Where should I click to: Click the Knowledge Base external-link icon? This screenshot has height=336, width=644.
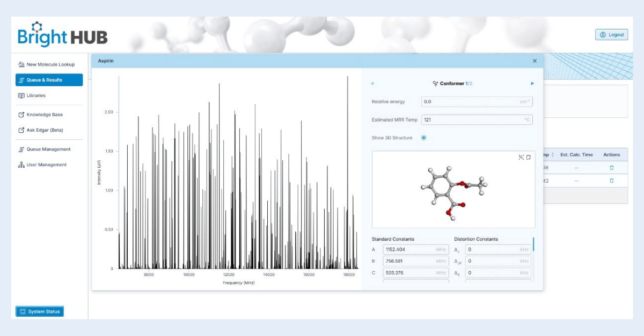[x=21, y=115]
